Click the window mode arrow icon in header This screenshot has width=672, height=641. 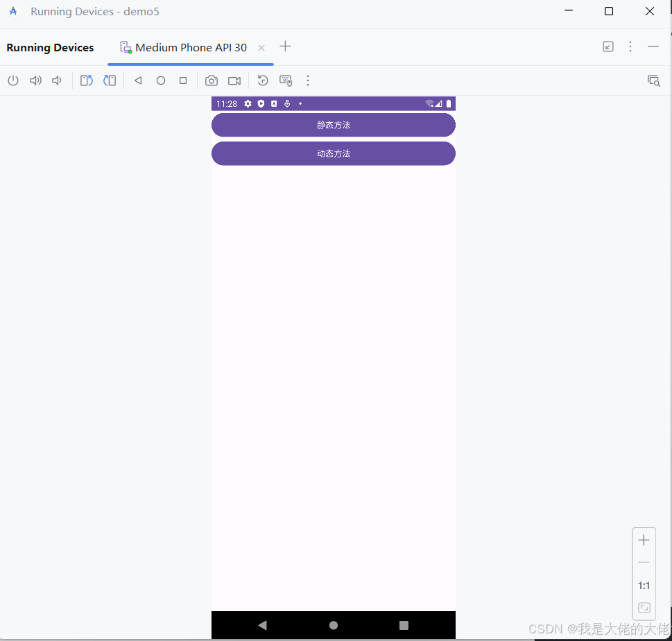[608, 46]
